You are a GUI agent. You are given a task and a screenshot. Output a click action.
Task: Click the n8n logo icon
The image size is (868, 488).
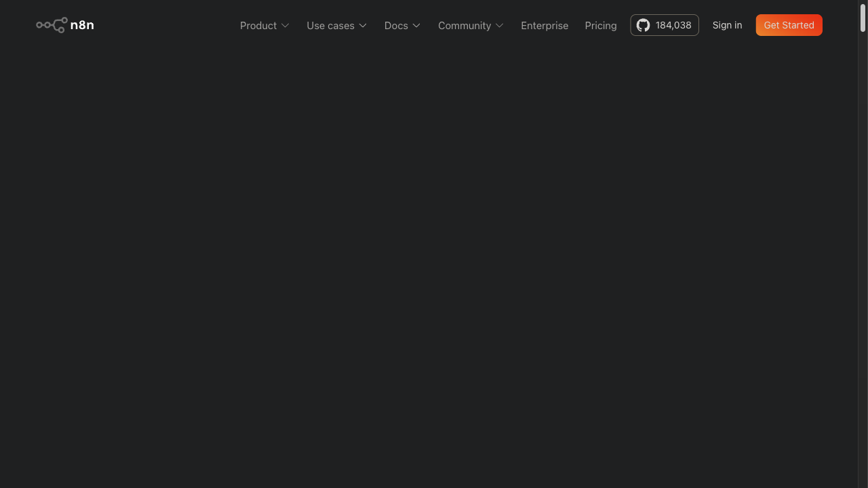tap(51, 24)
